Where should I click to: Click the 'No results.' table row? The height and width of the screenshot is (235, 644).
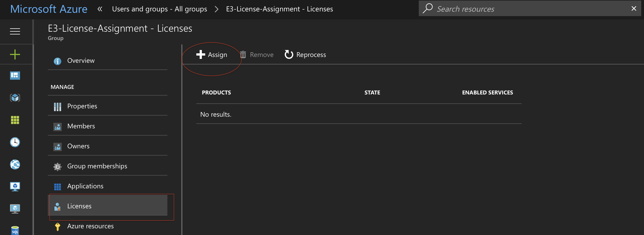click(359, 114)
